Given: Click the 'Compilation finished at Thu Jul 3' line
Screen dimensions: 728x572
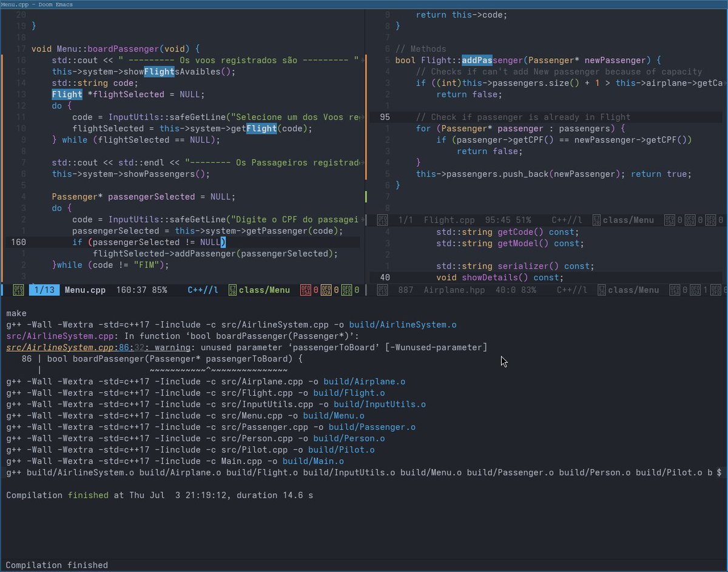Looking at the screenshot, I should click(x=160, y=496).
